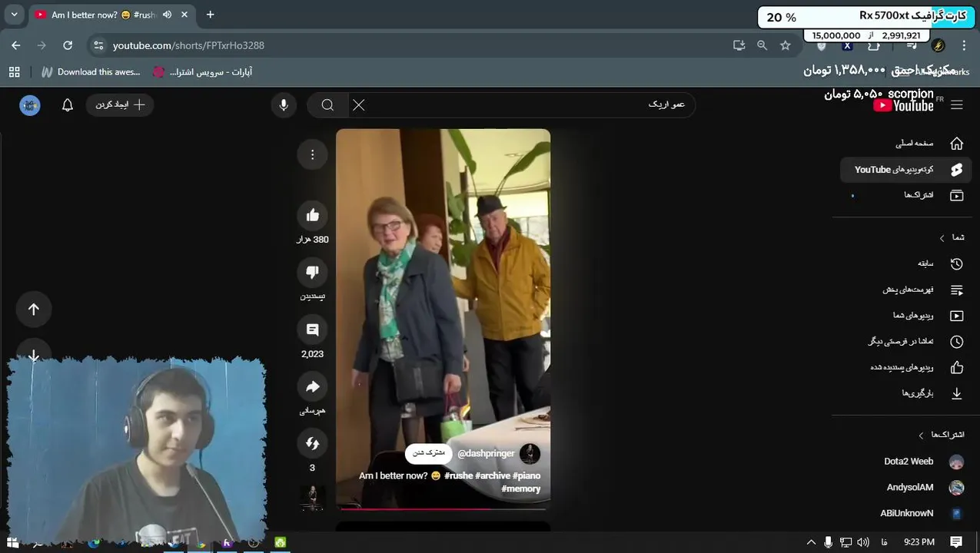Open Chrome media control icon
The width and height of the screenshot is (980, 553).
pyautogui.click(x=912, y=46)
